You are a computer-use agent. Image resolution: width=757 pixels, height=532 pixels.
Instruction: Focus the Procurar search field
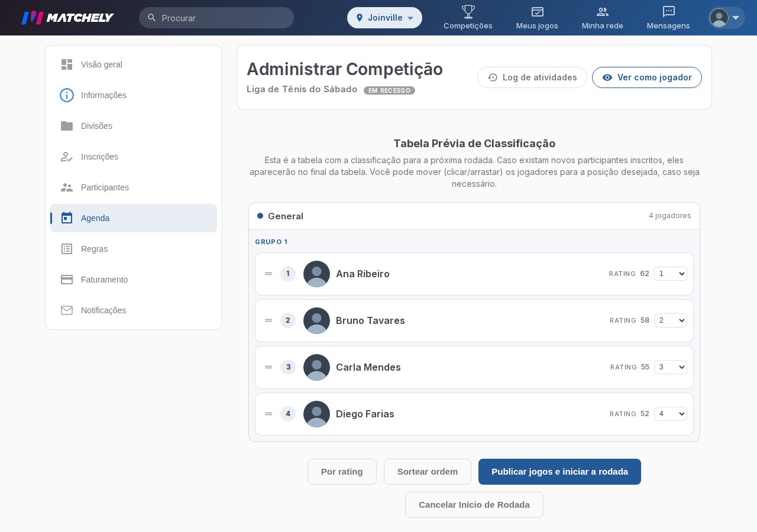pos(216,18)
